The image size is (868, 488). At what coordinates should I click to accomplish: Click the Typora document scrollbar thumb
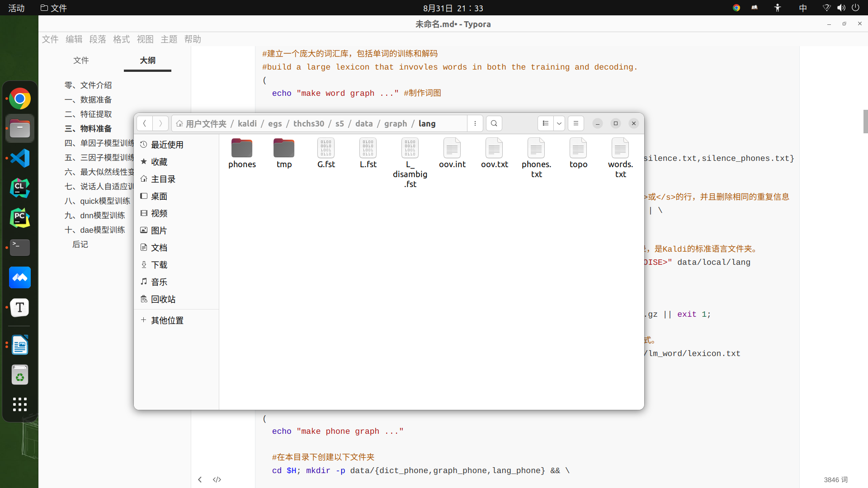click(x=865, y=121)
